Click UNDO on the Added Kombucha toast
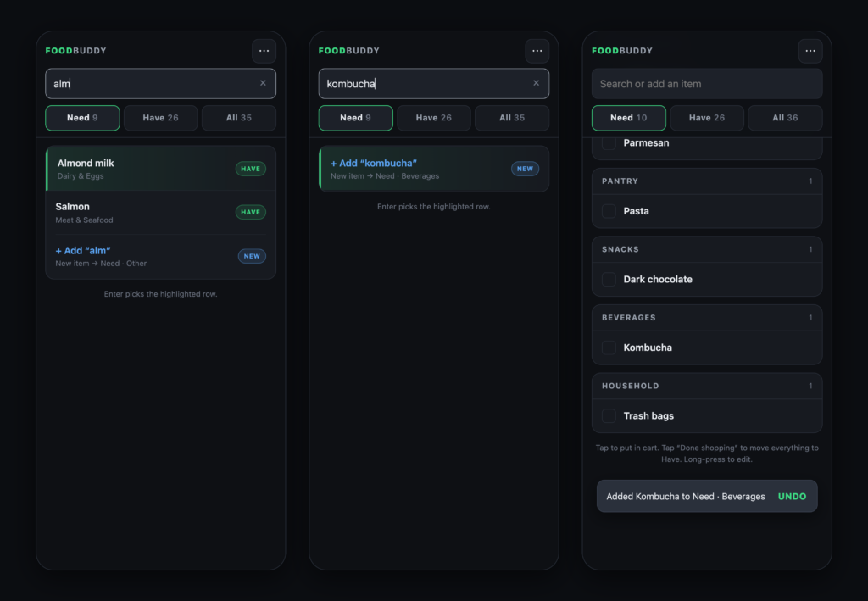 pos(793,497)
